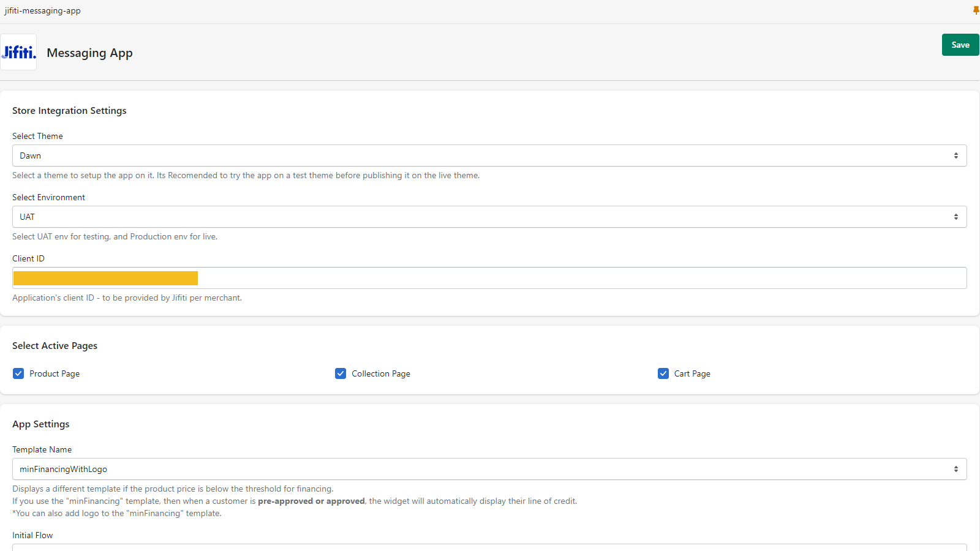Click the "Messaging App" heading
Screen dimensions: 980x551
[89, 53]
